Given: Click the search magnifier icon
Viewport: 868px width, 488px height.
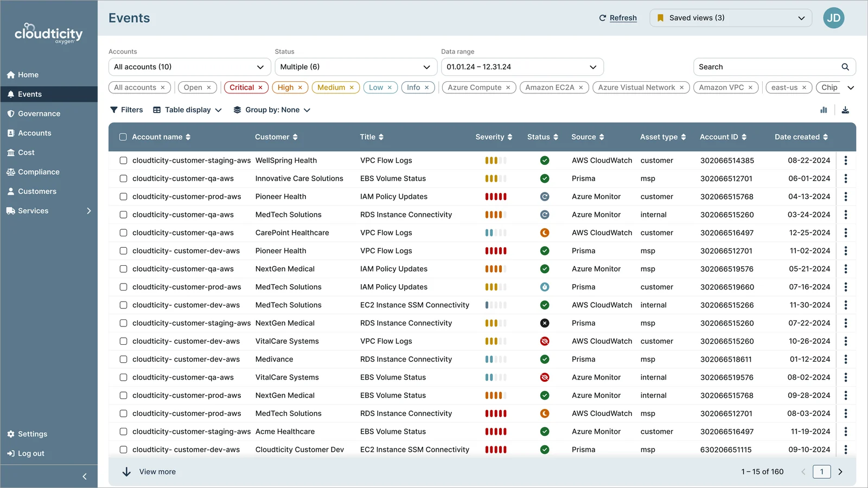Looking at the screenshot, I should 845,67.
